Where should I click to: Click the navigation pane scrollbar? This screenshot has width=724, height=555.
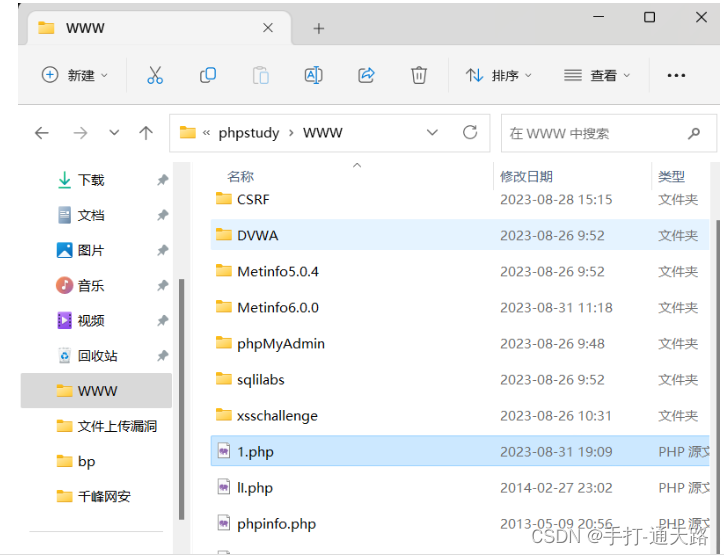coord(181,399)
